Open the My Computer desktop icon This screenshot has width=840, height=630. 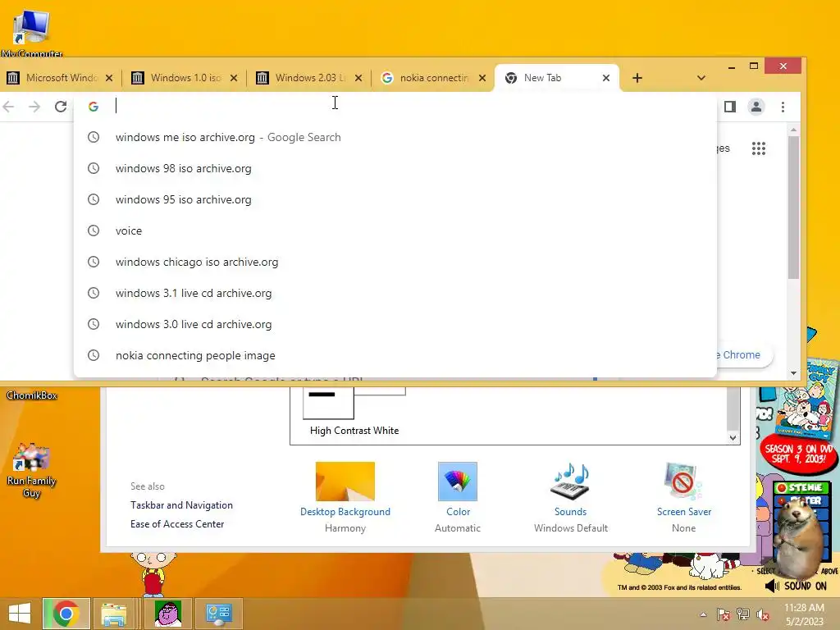tap(32, 32)
